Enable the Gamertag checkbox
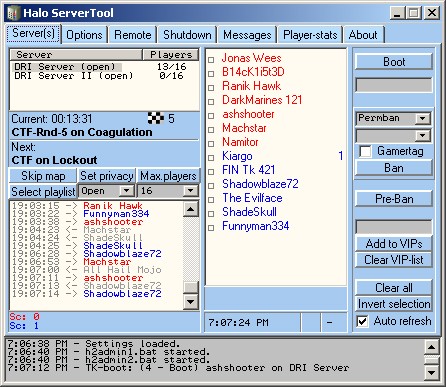446x387 pixels. [x=365, y=152]
